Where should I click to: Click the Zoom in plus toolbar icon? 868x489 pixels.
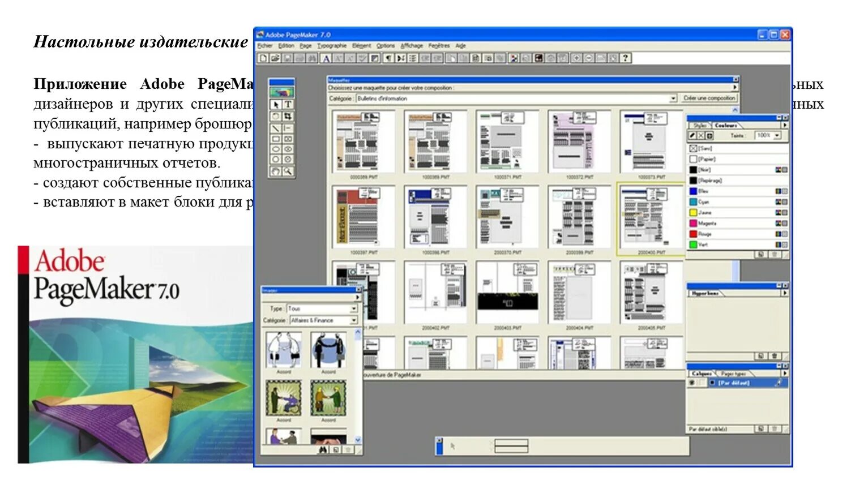[576, 58]
